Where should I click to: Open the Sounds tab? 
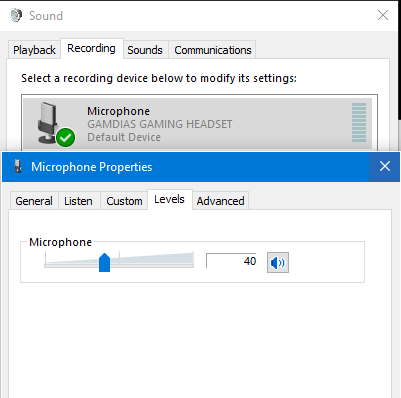145,50
